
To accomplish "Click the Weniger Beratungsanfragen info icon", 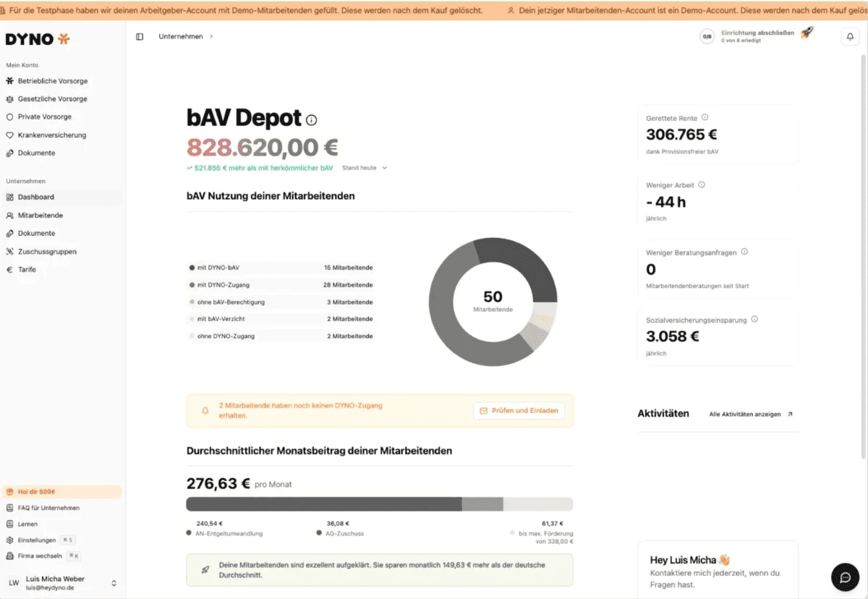I will (x=744, y=252).
